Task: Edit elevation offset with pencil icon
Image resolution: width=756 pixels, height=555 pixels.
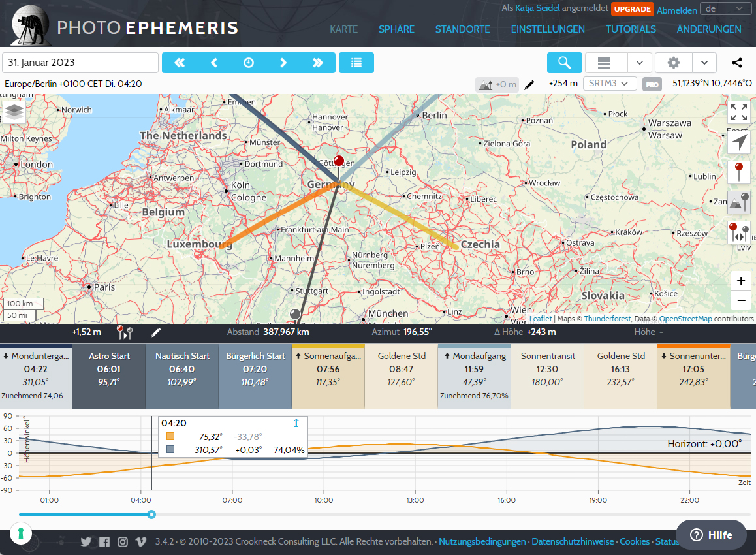Action: [x=529, y=84]
